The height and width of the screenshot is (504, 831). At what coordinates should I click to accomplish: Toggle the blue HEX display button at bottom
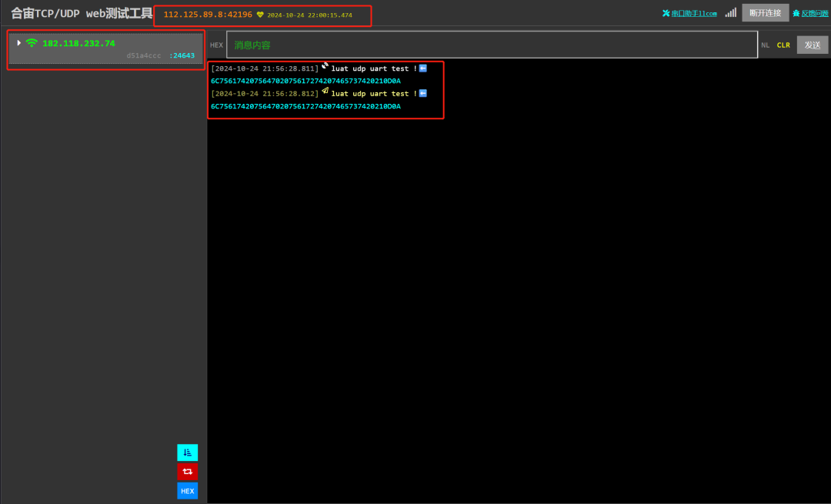point(188,491)
